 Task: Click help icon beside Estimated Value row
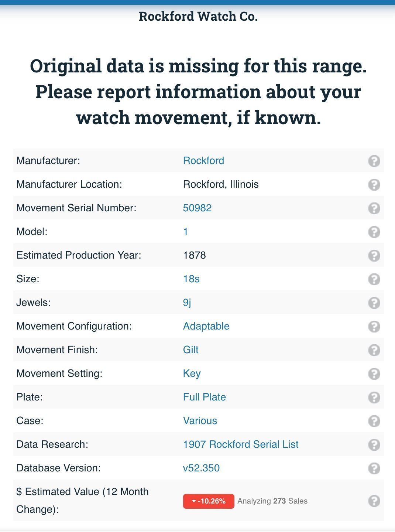tap(374, 501)
